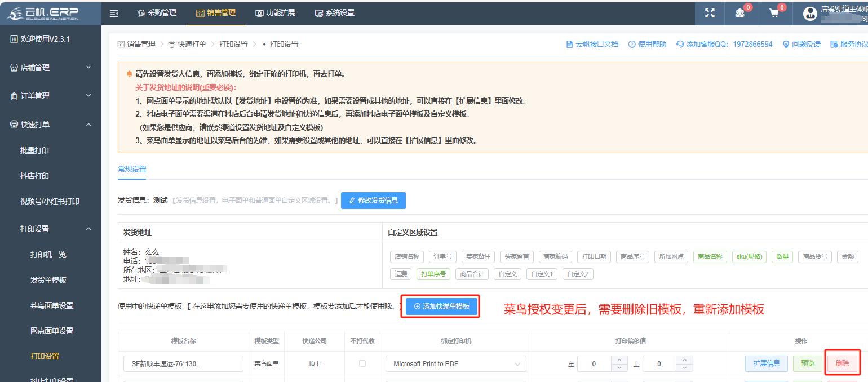Open the Microsoft Print to PDF printer dropdown

click(x=455, y=363)
